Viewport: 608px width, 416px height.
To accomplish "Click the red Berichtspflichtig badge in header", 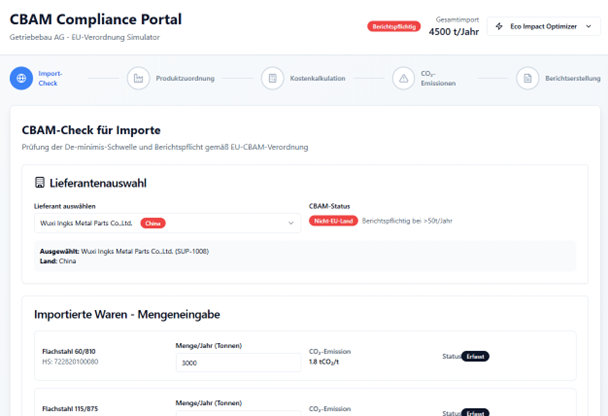I will [393, 27].
